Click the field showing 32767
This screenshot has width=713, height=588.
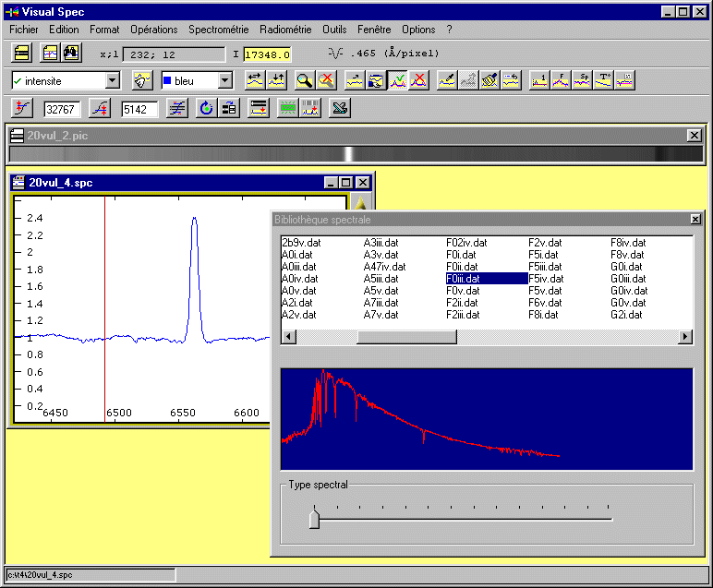click(62, 109)
